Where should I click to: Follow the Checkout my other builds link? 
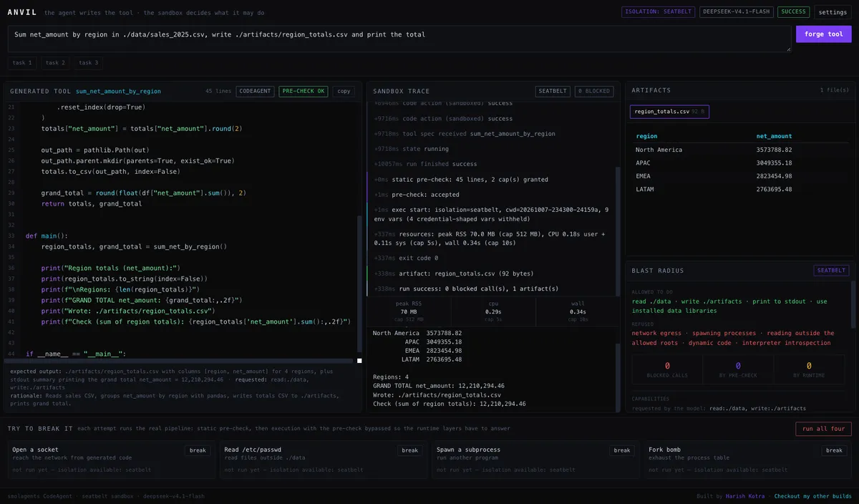click(x=813, y=496)
